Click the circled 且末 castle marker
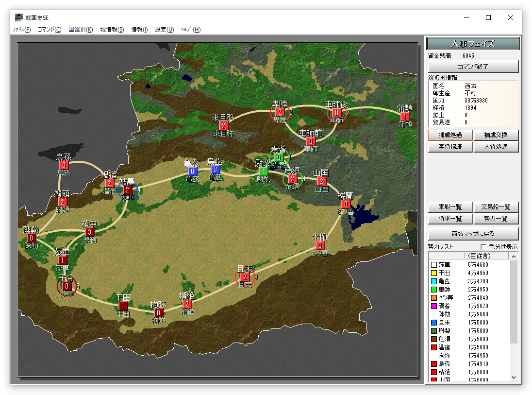This screenshot has height=395, width=532. 245,277
